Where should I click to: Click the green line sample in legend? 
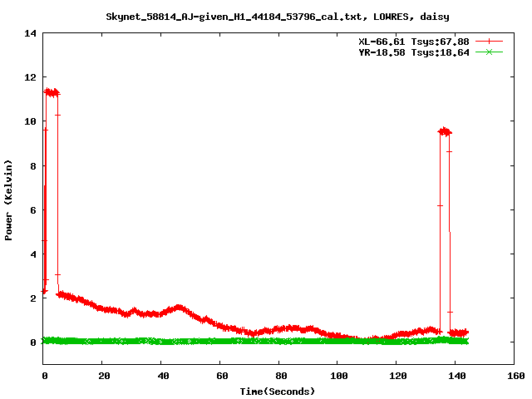click(489, 52)
